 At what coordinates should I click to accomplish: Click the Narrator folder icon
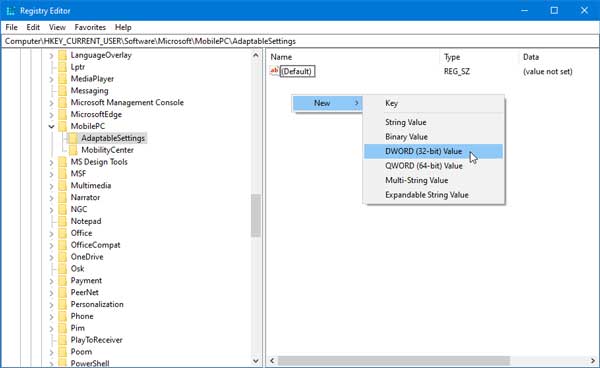(62, 198)
